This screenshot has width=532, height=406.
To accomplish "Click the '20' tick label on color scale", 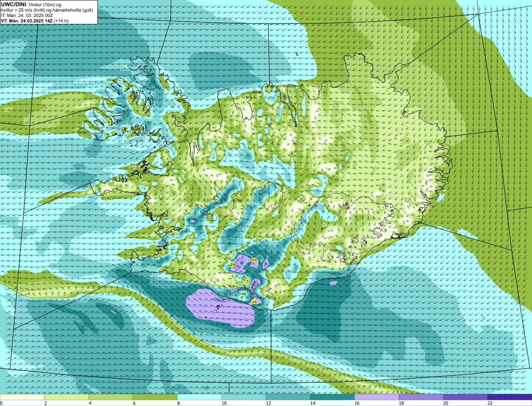I will 446,403.
